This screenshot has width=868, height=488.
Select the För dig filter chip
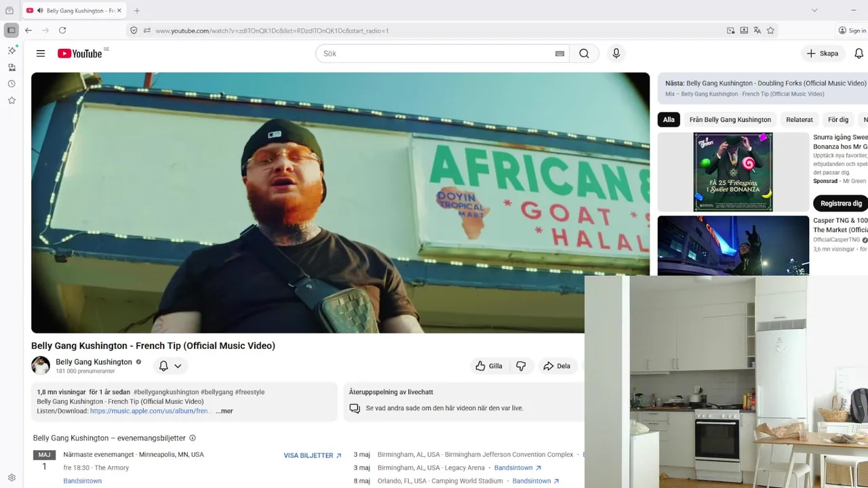click(x=838, y=119)
